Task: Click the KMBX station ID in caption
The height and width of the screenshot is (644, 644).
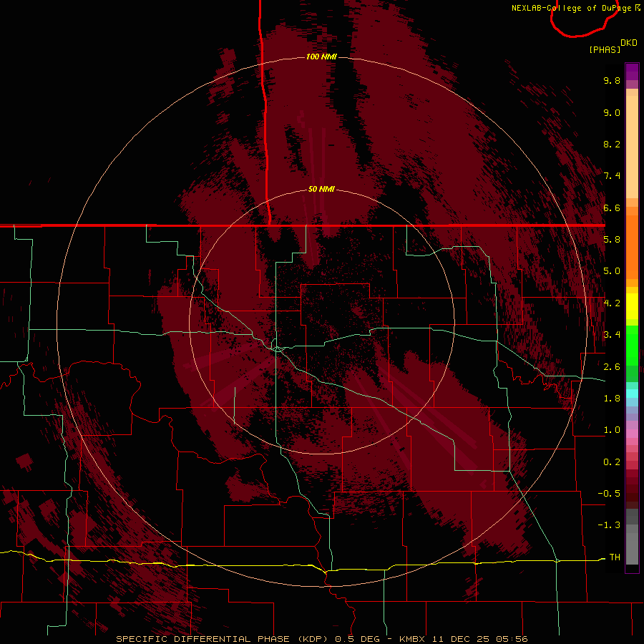Action: coord(412,639)
